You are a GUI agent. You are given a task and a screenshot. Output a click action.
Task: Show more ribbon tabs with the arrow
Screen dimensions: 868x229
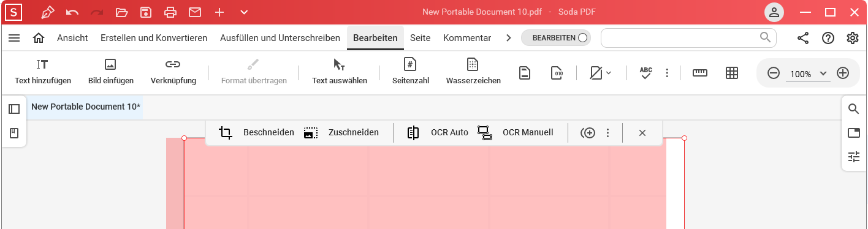(x=508, y=38)
